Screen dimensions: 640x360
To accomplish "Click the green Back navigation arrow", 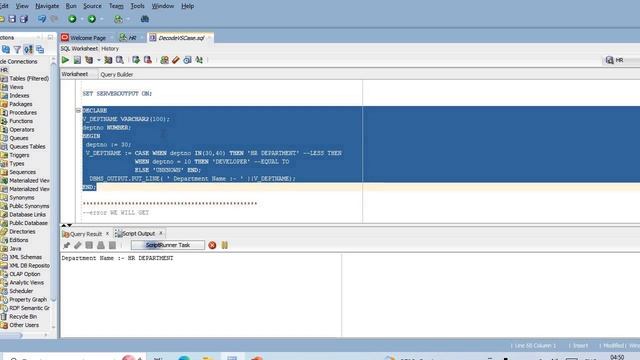I will [72, 19].
